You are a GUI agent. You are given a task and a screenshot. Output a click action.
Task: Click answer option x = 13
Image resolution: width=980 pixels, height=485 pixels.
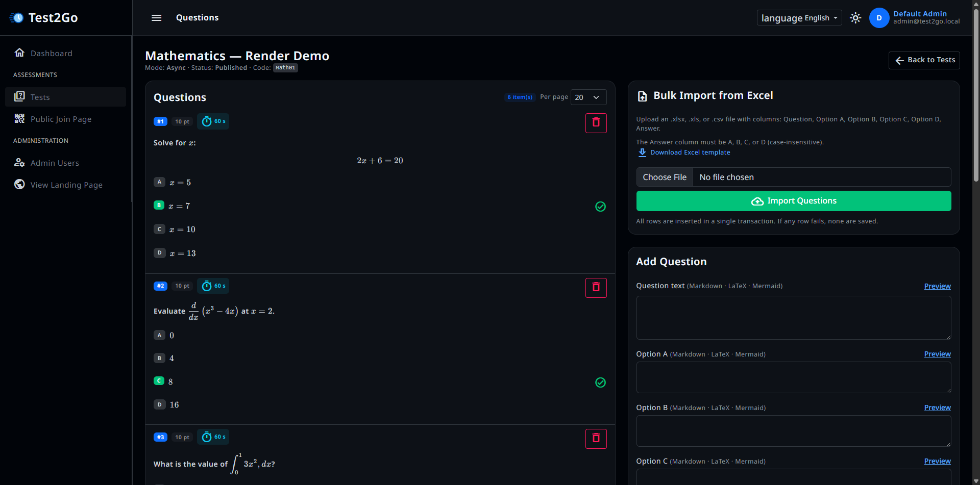click(183, 253)
